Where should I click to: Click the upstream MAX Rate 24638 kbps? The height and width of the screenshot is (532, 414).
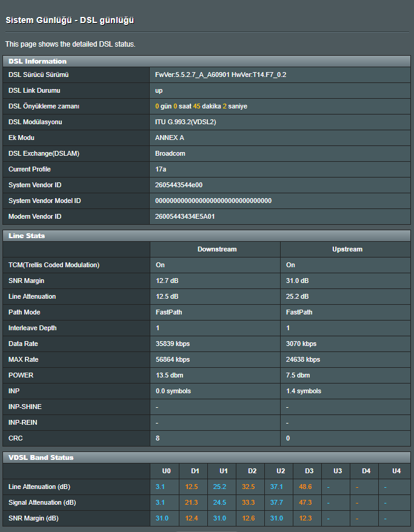click(x=303, y=359)
